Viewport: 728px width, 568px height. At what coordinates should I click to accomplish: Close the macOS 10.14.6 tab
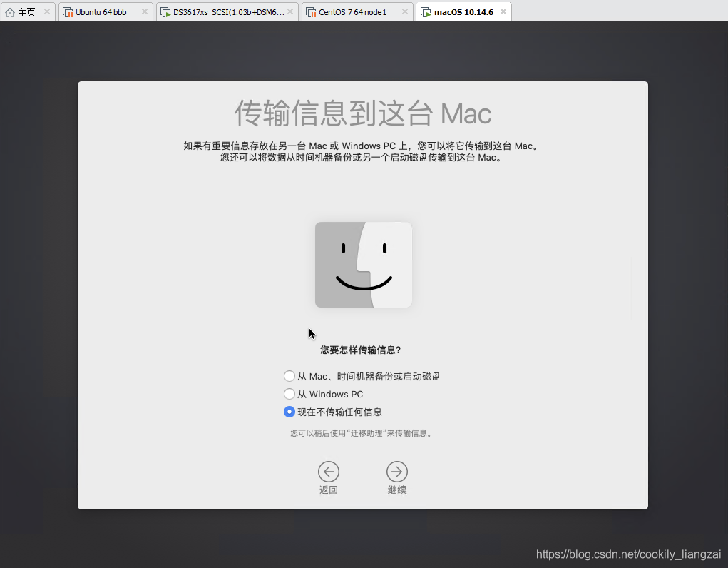tap(503, 11)
